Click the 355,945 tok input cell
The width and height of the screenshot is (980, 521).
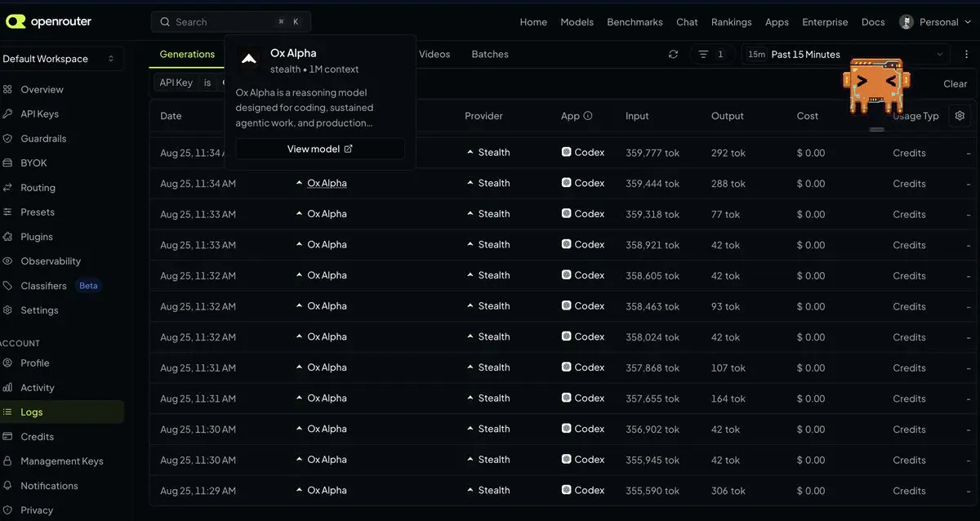click(x=653, y=460)
